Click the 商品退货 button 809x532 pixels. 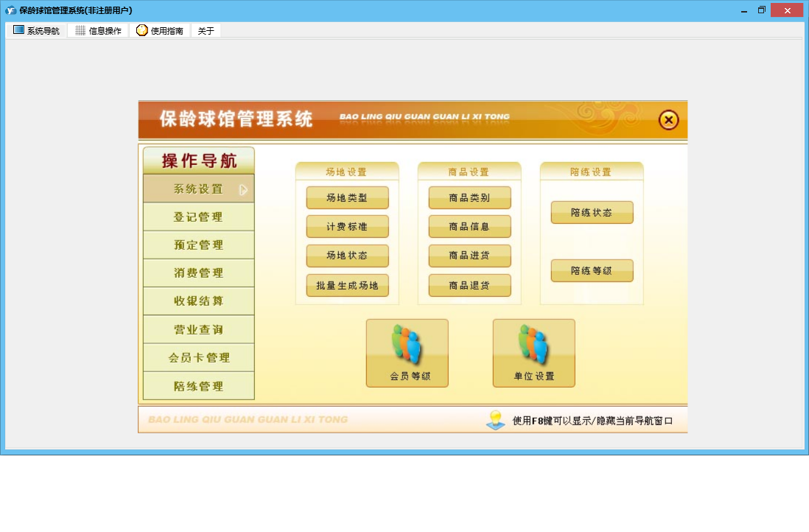pyautogui.click(x=469, y=285)
